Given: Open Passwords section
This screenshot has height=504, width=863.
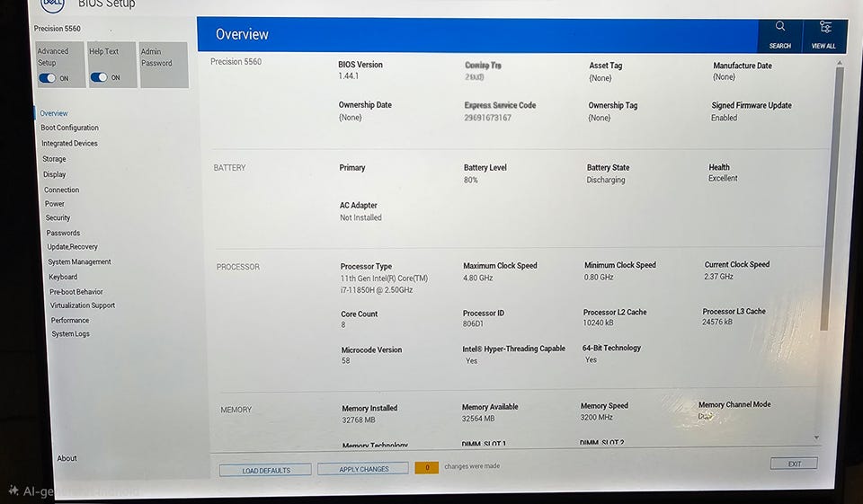Looking at the screenshot, I should 63,233.
